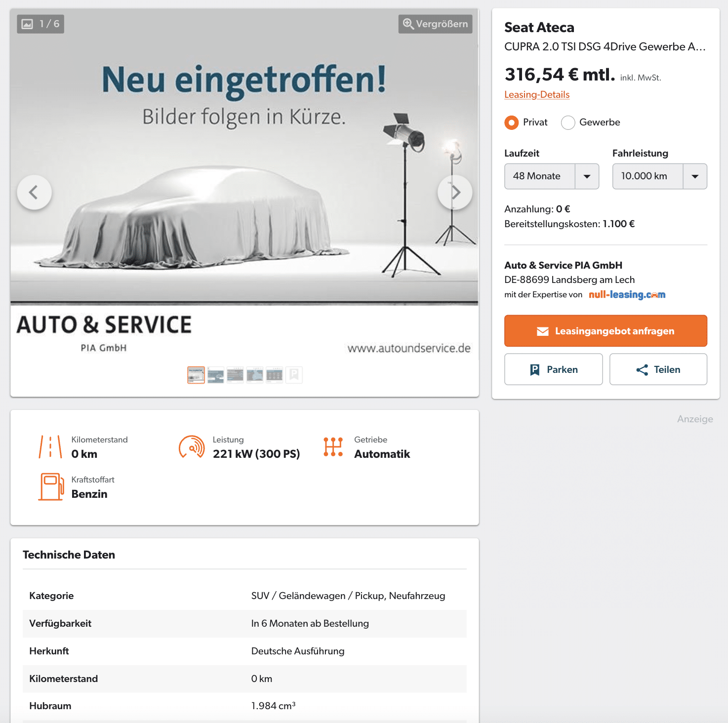Open the Laufzeit 48 Monate dropdown

pyautogui.click(x=552, y=176)
